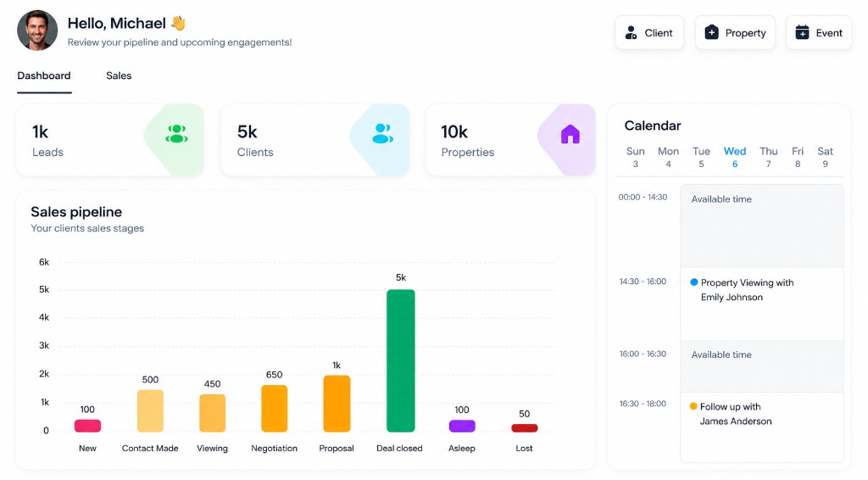The height and width of the screenshot is (480, 868).
Task: Click the house-plus icon in Property button
Action: 711,33
